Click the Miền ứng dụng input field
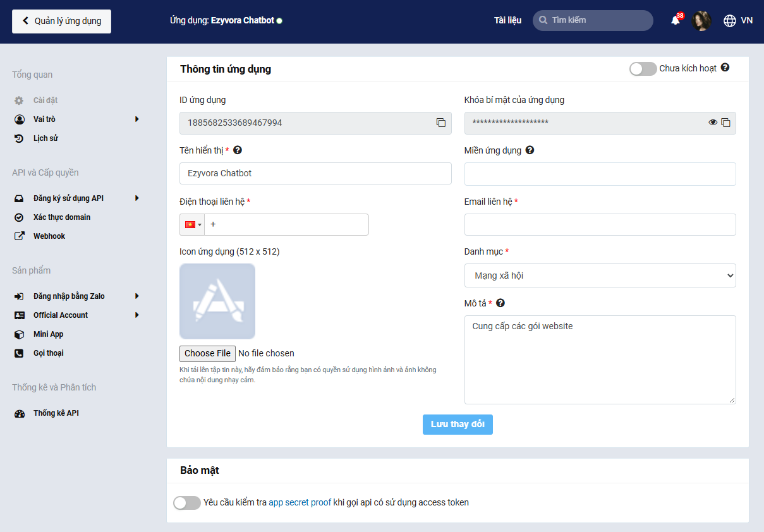 pos(600,174)
